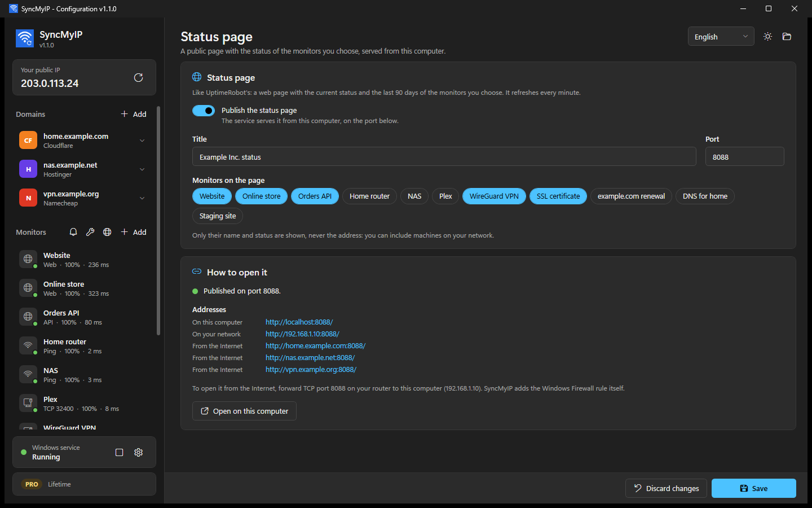Expand the vpn.example.org domain entry

(142, 198)
